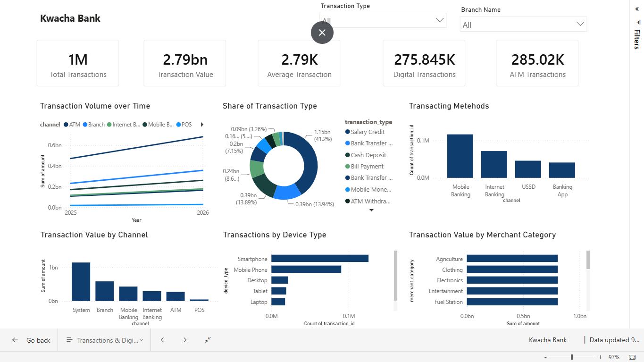The height and width of the screenshot is (362, 644).
Task: Select Internet B... in the channel legend
Action: (x=124, y=125)
